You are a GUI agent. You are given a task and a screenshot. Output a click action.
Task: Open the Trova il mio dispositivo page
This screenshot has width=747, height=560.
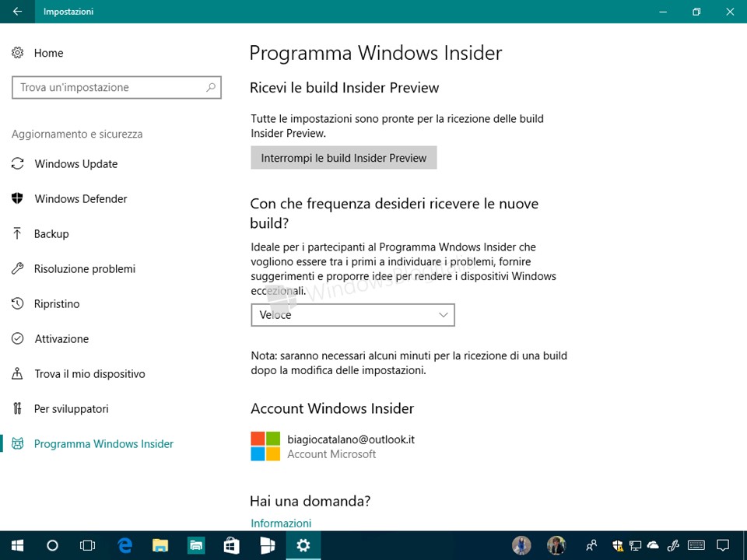pyautogui.click(x=89, y=374)
